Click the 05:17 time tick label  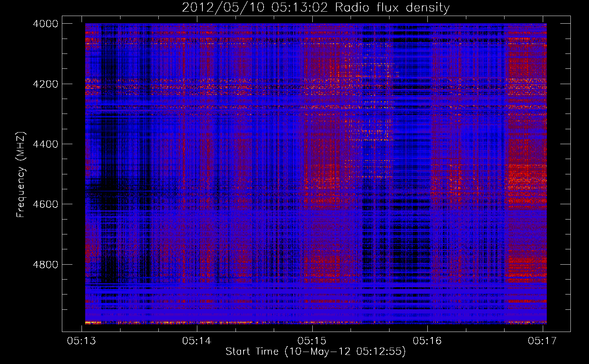(x=542, y=341)
